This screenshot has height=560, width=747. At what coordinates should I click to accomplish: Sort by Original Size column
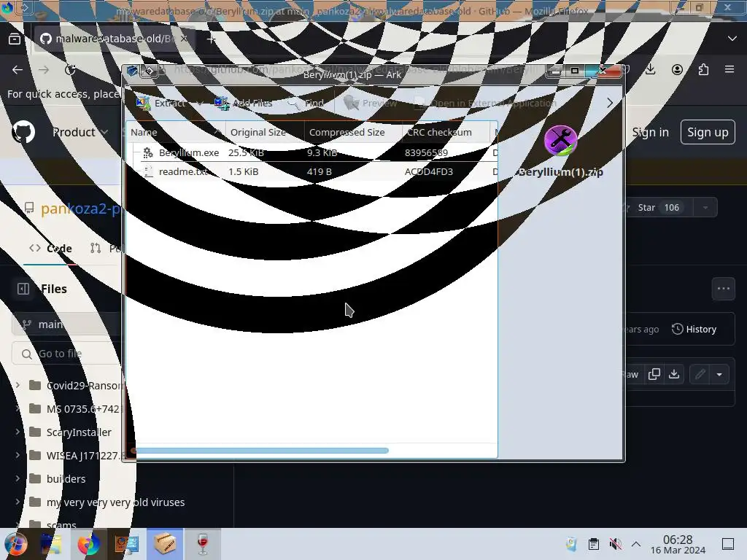tap(265, 133)
